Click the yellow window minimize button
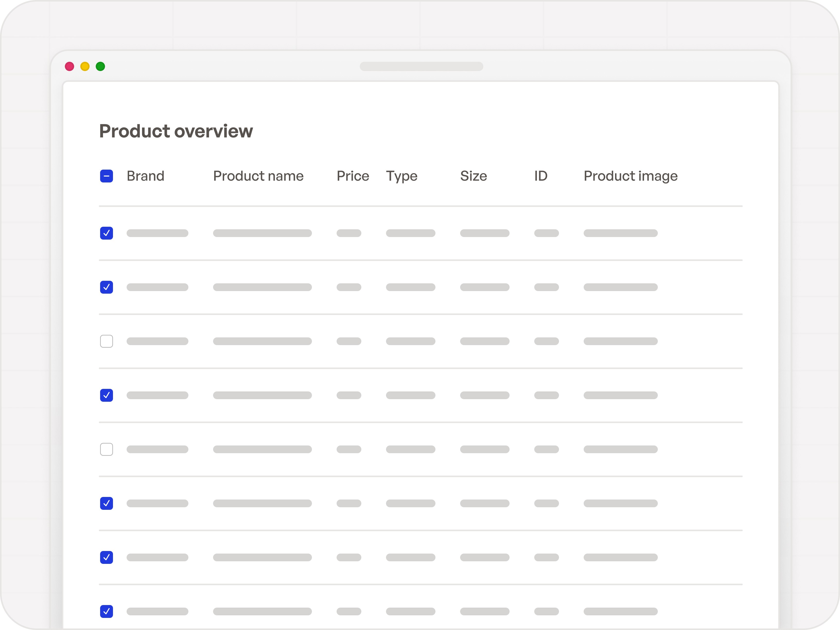The image size is (840, 630). [x=85, y=66]
